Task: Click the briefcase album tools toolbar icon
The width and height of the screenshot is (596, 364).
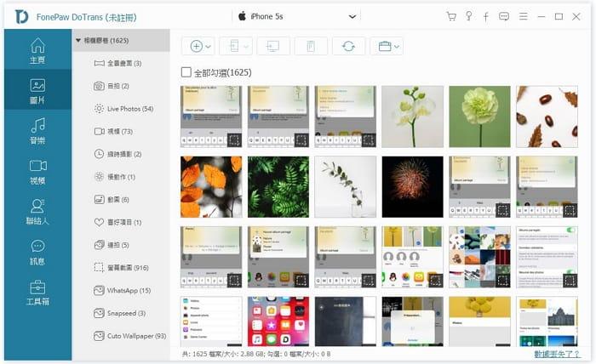Action: point(385,46)
